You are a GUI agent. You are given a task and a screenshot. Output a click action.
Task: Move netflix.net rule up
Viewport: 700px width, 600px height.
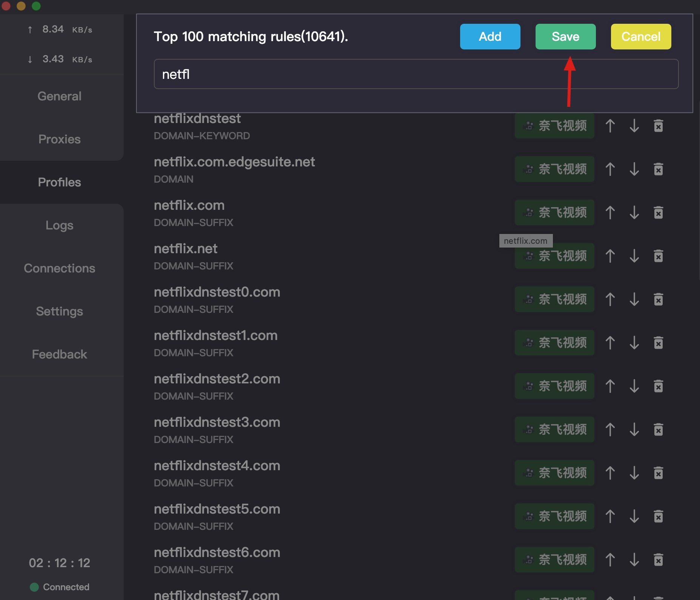(x=610, y=256)
